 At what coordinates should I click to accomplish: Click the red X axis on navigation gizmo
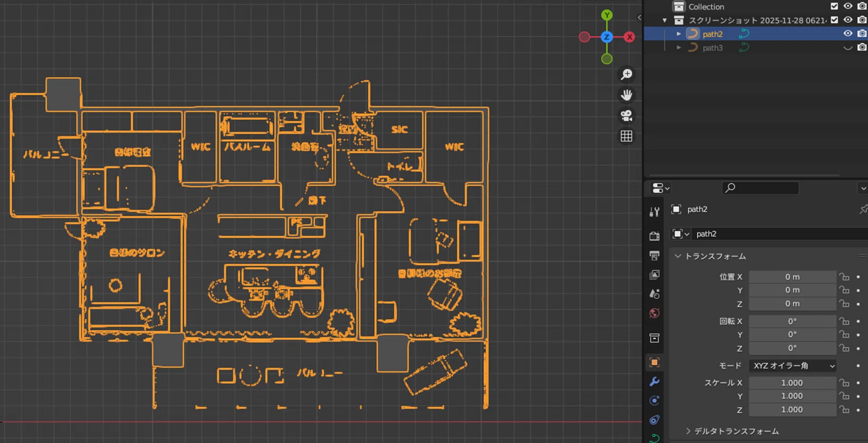click(629, 37)
